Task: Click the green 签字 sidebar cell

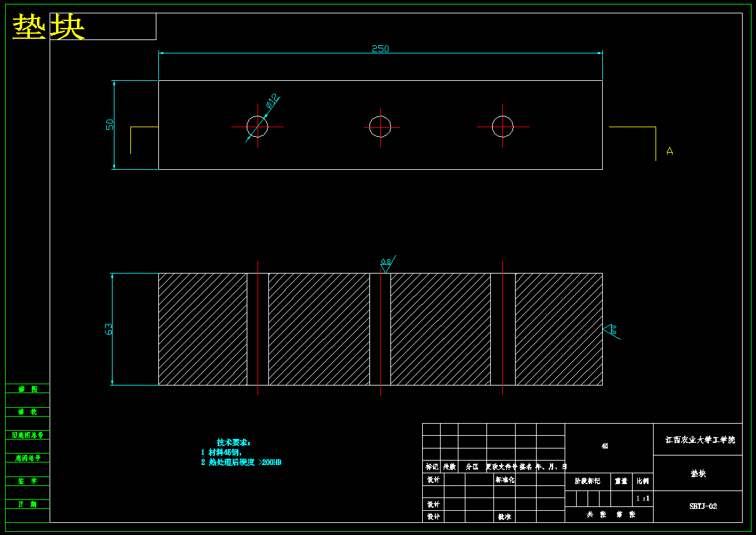Action: coord(27,482)
